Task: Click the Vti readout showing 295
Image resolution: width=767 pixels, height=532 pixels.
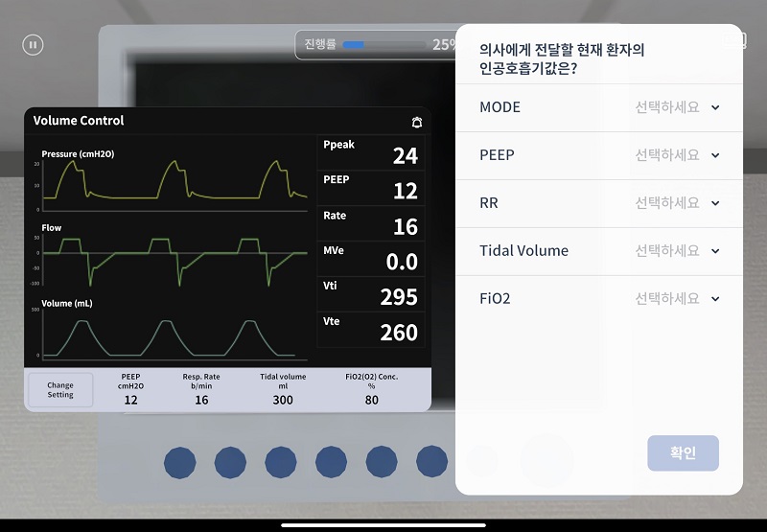Action: [x=371, y=294]
